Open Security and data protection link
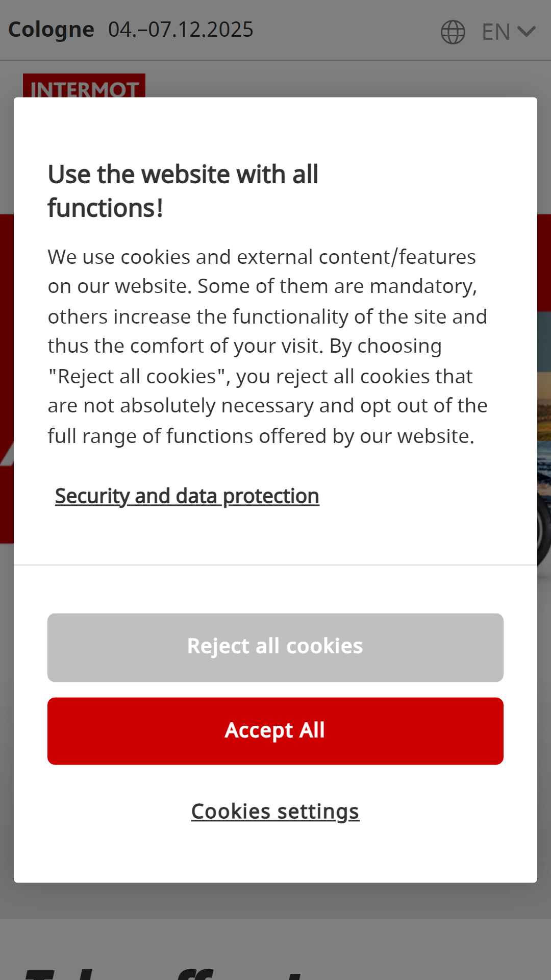This screenshot has height=980, width=551. tap(187, 496)
